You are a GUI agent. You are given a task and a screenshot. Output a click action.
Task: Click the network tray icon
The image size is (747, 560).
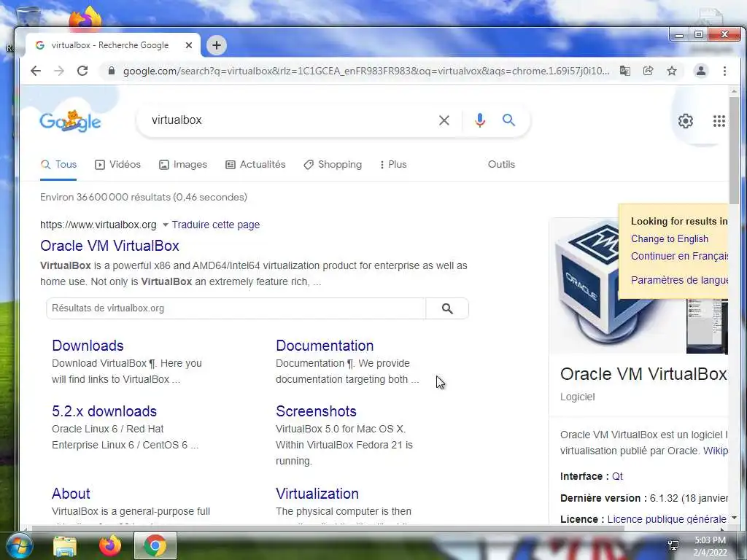(673, 545)
